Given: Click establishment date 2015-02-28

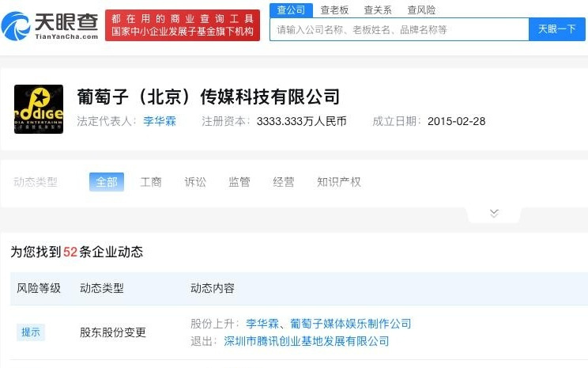Looking at the screenshot, I should tap(456, 121).
